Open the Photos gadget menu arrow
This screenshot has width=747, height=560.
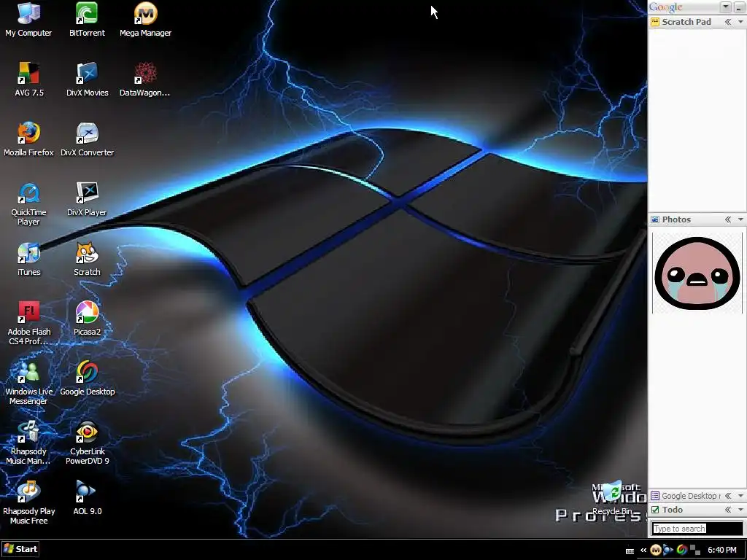(x=740, y=219)
